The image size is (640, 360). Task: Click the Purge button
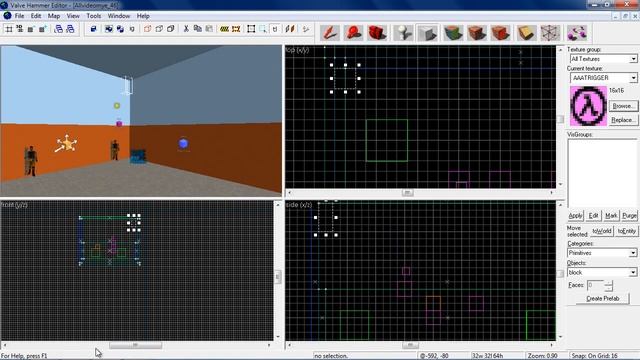[629, 216]
